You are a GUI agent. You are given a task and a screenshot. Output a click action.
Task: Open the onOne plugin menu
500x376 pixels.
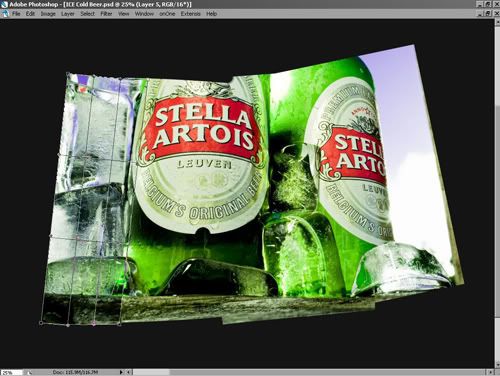pyautogui.click(x=167, y=14)
